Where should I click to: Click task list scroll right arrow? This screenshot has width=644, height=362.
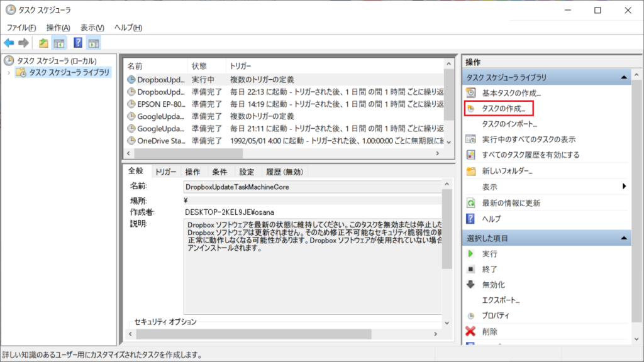coord(438,153)
